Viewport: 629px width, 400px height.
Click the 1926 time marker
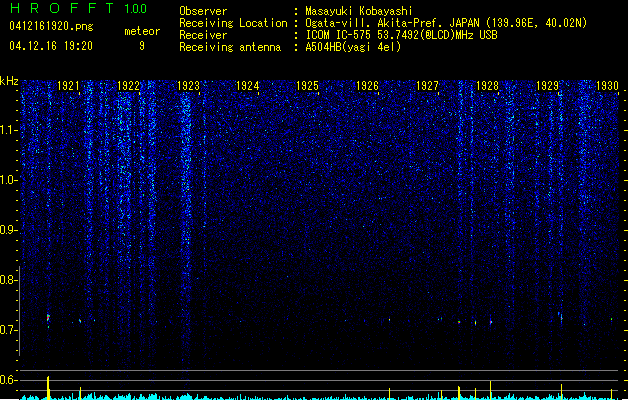pos(367,86)
